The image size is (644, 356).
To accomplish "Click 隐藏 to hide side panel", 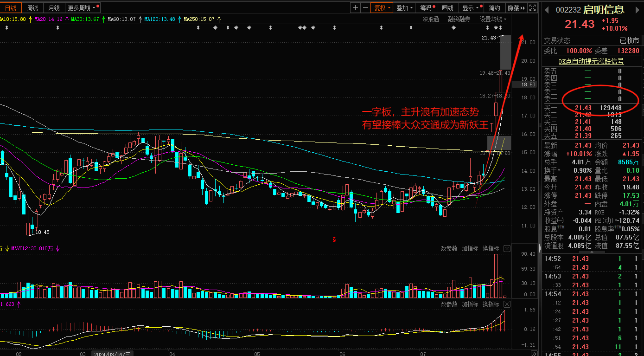I will tap(516, 8).
